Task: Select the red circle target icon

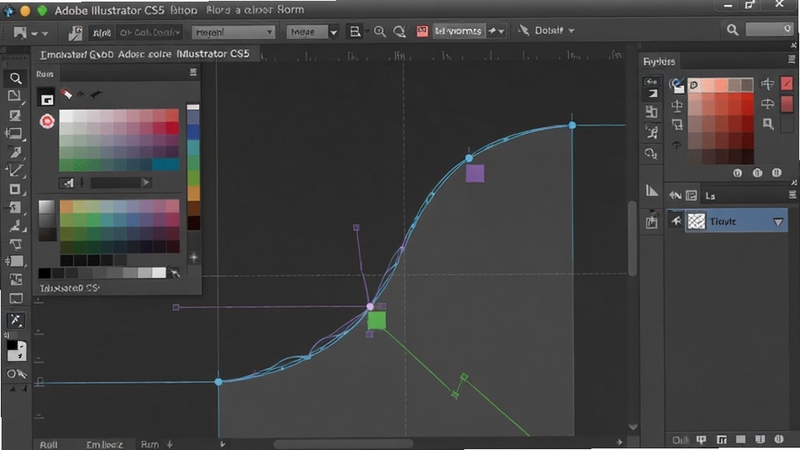Action: coord(47,121)
